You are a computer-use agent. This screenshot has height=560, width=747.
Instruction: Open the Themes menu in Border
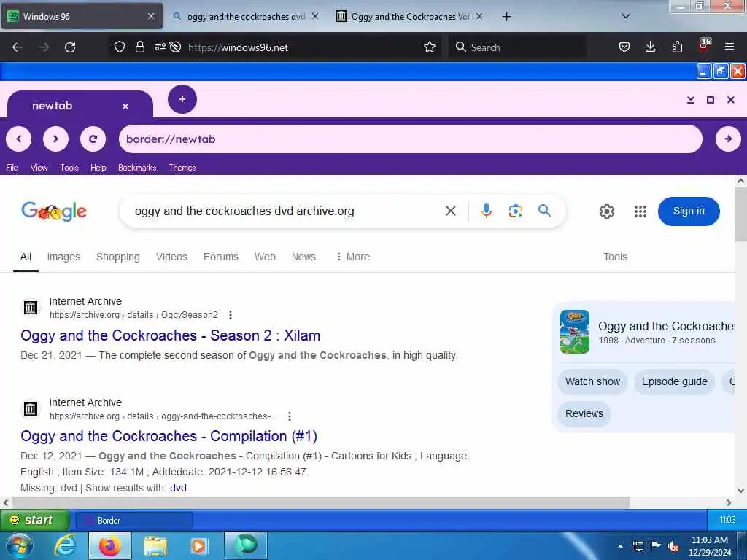[x=182, y=168]
